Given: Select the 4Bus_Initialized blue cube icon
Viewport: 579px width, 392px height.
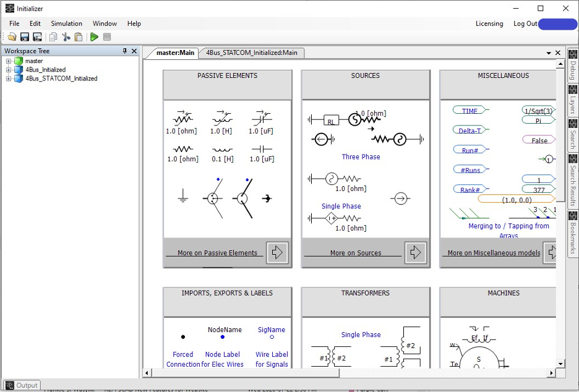Looking at the screenshot, I should pyautogui.click(x=19, y=70).
